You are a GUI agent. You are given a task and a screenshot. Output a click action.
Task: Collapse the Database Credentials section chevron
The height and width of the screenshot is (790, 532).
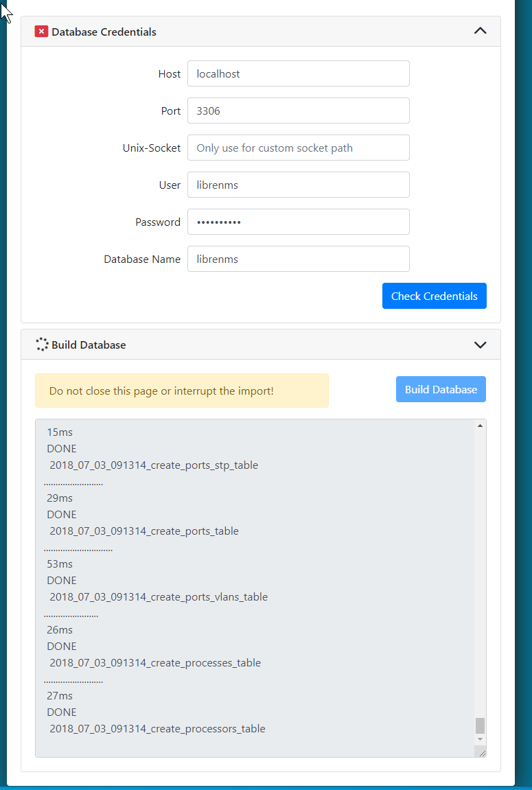point(480,31)
